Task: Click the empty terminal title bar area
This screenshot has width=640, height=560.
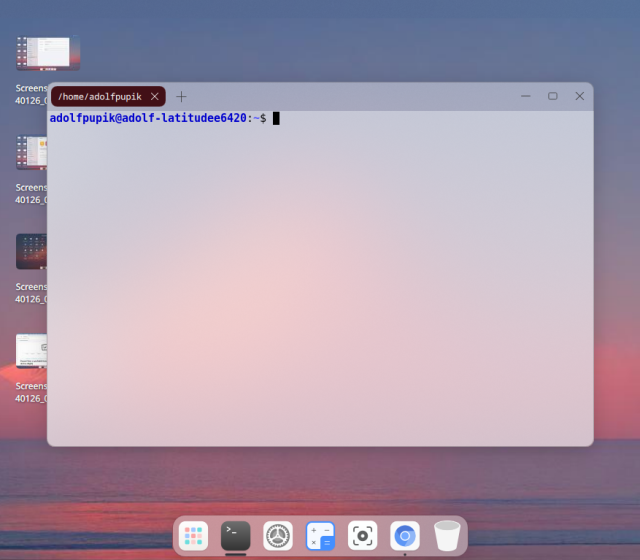Action: (350, 96)
